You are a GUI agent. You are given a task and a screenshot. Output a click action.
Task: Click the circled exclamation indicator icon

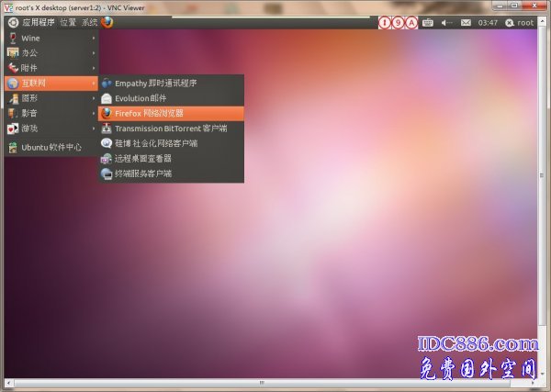[x=385, y=22]
